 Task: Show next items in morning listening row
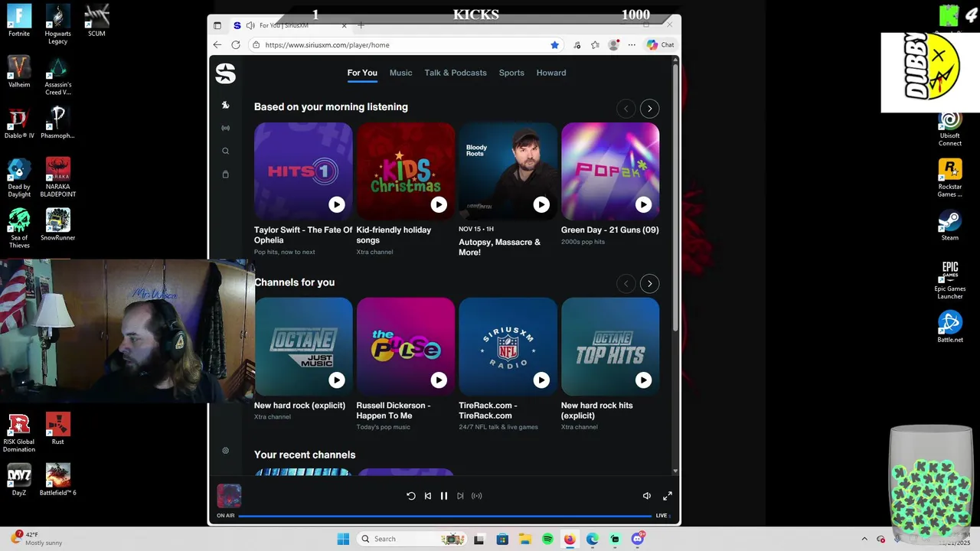[x=649, y=109]
